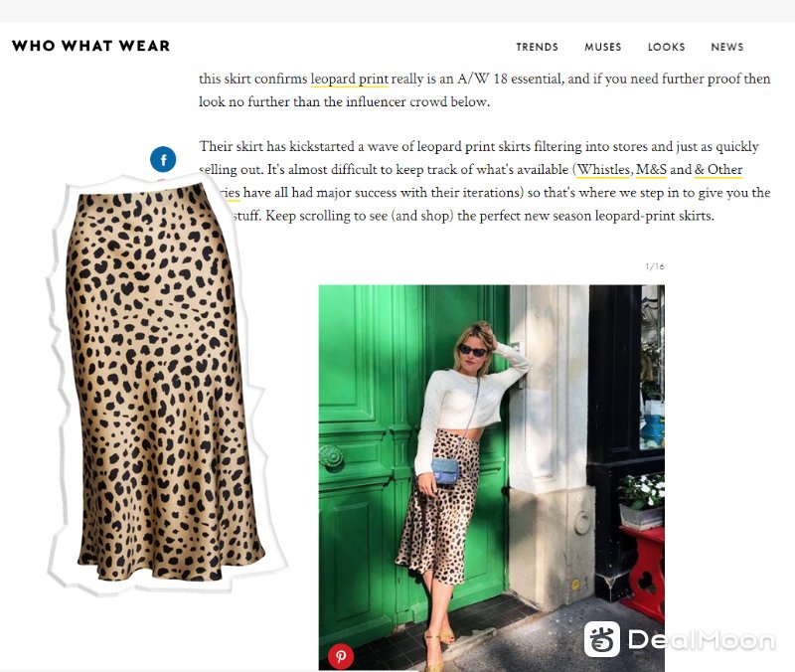This screenshot has width=795, height=672.
Task: Click the DealMoon watermark logo icon
Action: [x=602, y=639]
